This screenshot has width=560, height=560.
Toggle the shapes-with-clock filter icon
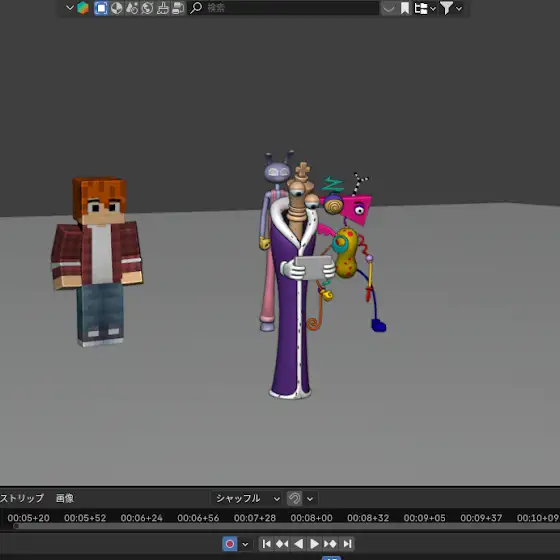132,8
